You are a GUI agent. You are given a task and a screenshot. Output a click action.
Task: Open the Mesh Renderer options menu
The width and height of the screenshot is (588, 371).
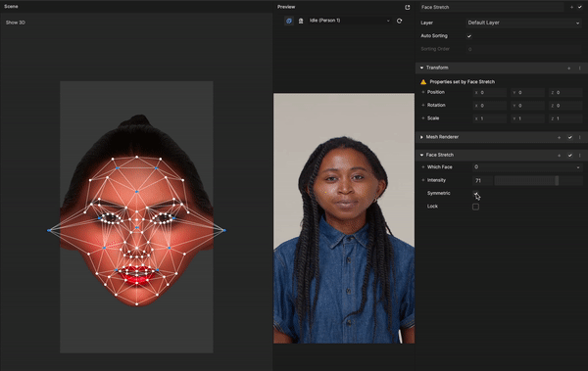[580, 137]
